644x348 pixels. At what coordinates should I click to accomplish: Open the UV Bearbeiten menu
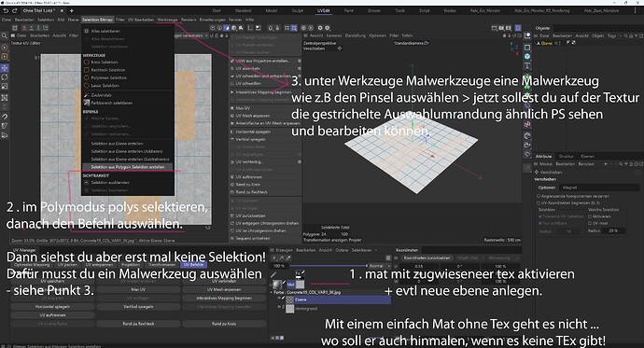pos(140,20)
